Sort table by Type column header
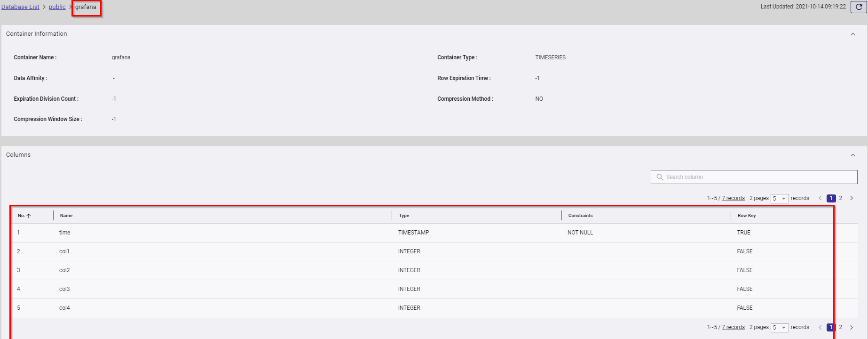This screenshot has width=868, height=339. click(x=404, y=216)
